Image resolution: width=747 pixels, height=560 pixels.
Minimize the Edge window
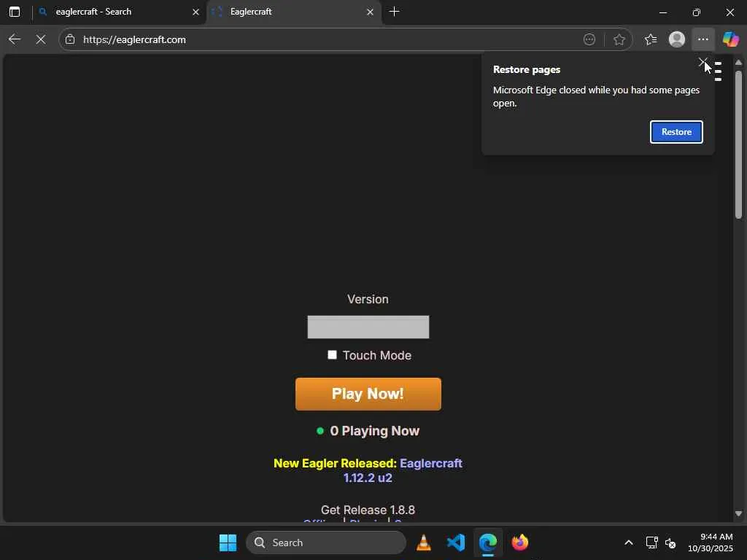point(662,12)
